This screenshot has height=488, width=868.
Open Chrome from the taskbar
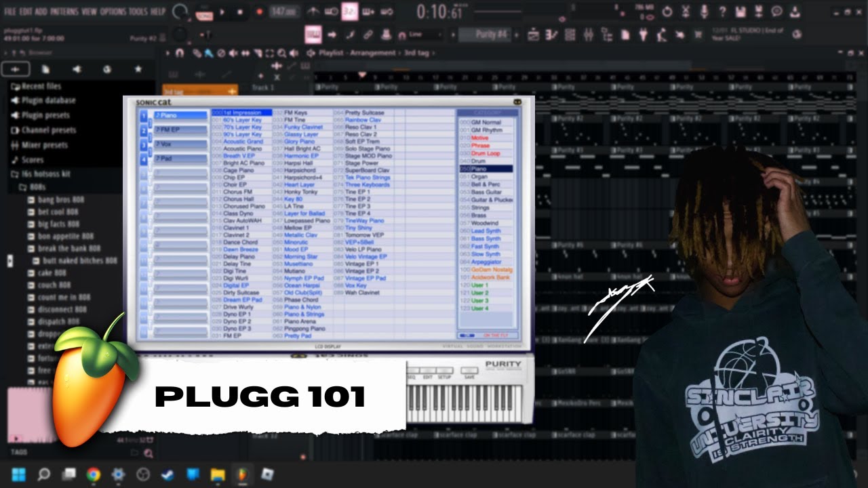94,474
